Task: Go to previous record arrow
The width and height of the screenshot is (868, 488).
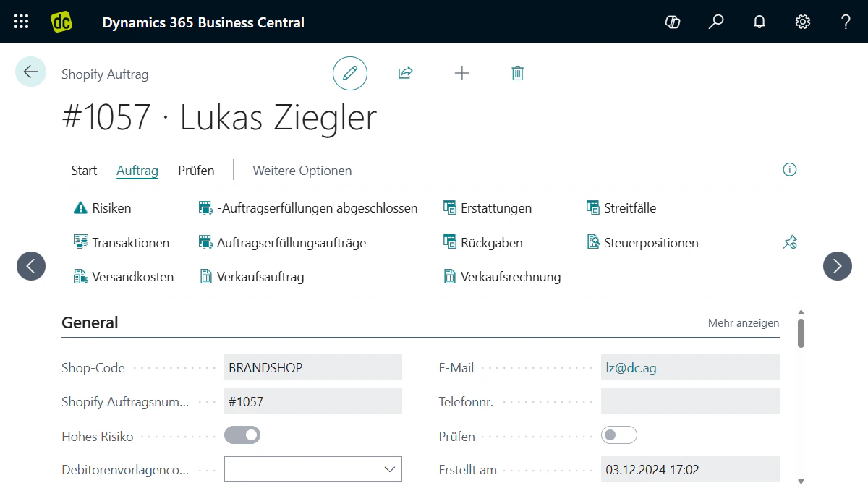Action: (x=31, y=266)
